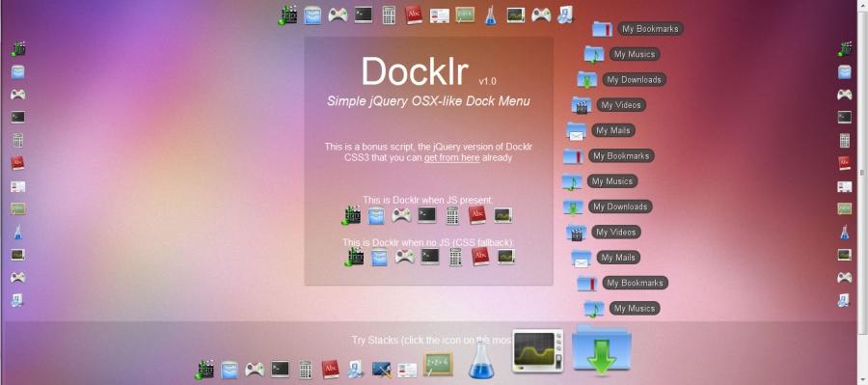Screen dimensions: 868x385
Task: Open the file drawer in left-edge dock
Action: pyautogui.click(x=18, y=72)
